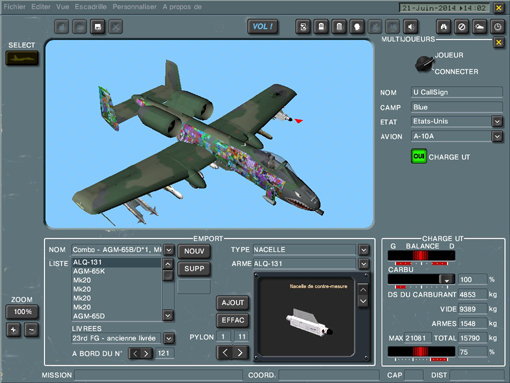Open the LIVREES livery dropdown
Screen dimensions: 510x383
(x=169, y=339)
